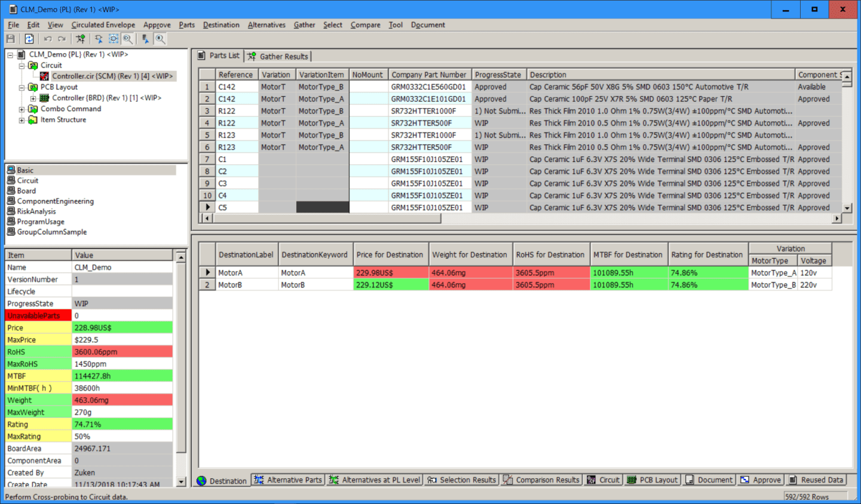This screenshot has height=504, width=861.
Task: Expand the Combo Command tree node
Action: coord(22,109)
